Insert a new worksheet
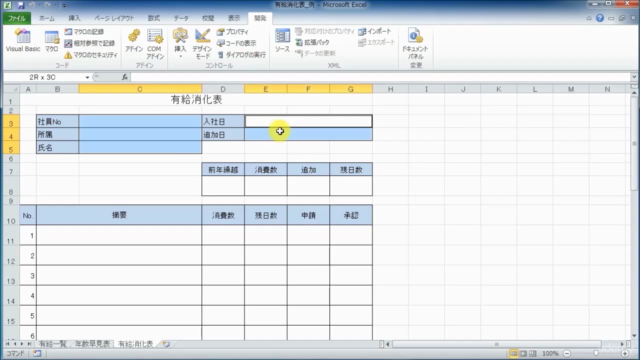Image resolution: width=640 pixels, height=360 pixels. pyautogui.click(x=166, y=344)
